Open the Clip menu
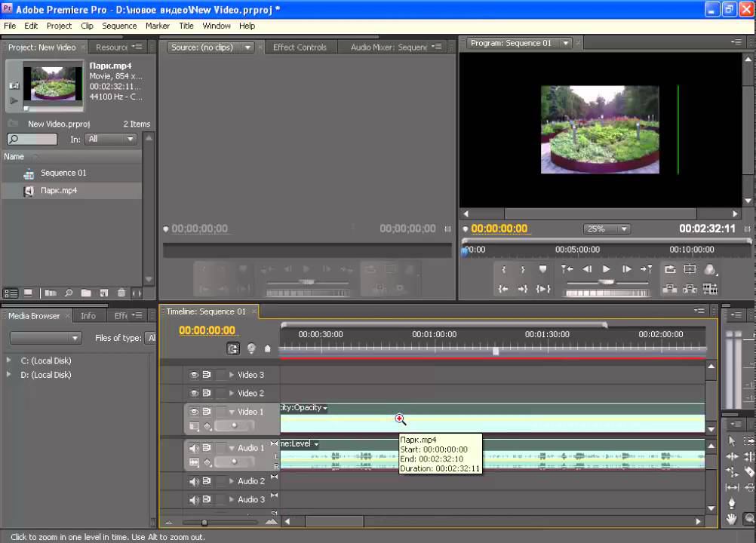This screenshot has height=543, width=756. tap(87, 26)
